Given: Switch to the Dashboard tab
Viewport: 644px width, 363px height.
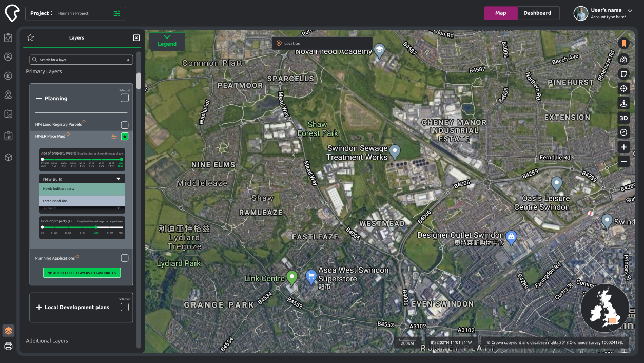Looking at the screenshot, I should coord(537,13).
